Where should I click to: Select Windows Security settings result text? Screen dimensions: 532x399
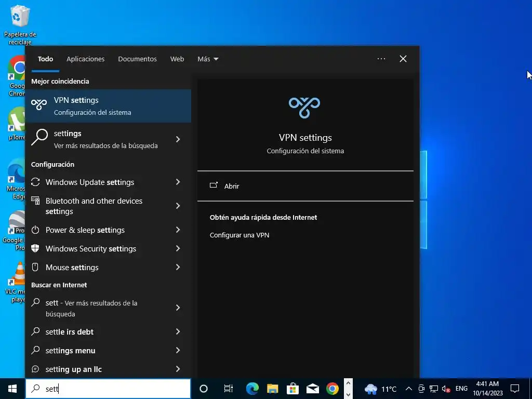coord(91,249)
